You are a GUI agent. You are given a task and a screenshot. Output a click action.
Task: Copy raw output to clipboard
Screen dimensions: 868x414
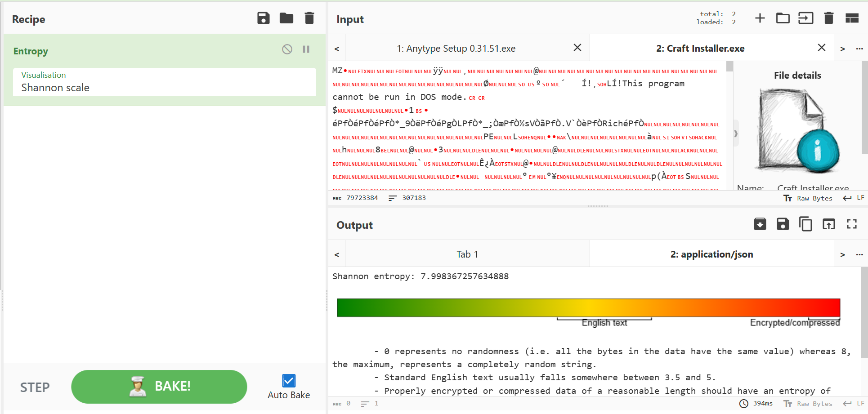805,224
